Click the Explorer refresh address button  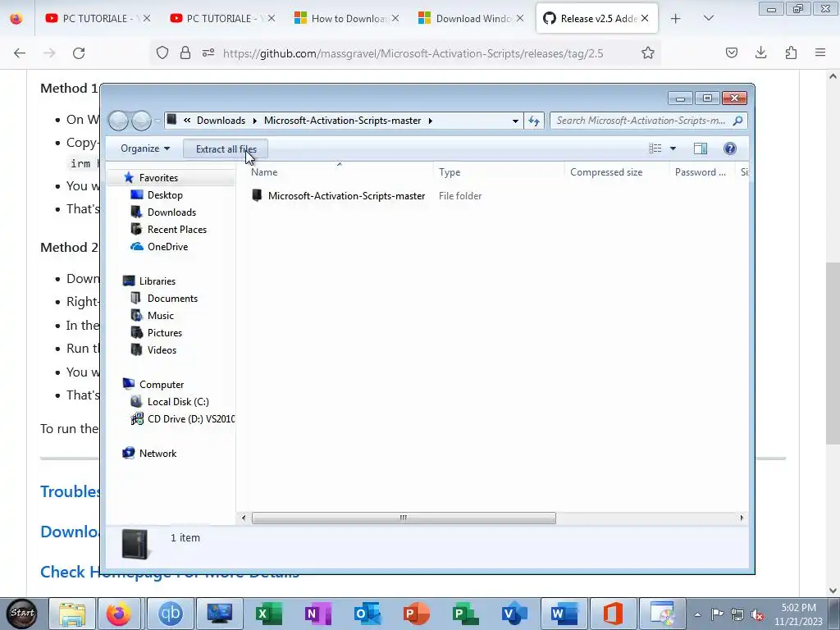534,121
